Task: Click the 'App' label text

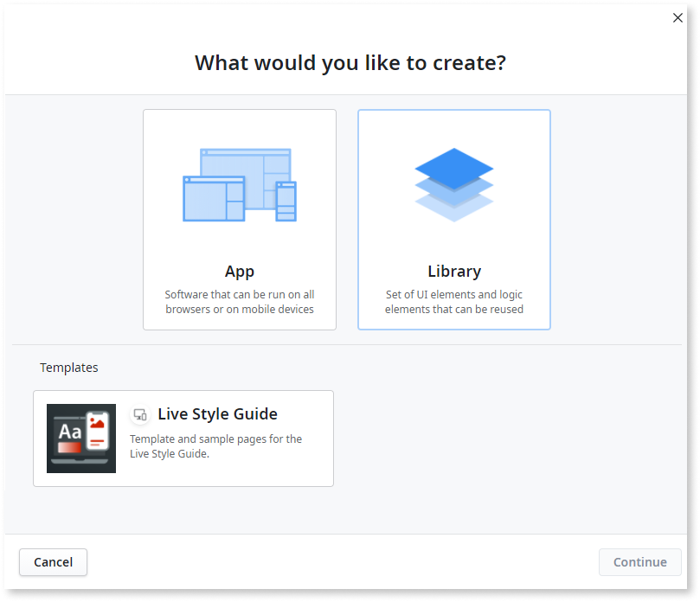Action: pos(240,271)
